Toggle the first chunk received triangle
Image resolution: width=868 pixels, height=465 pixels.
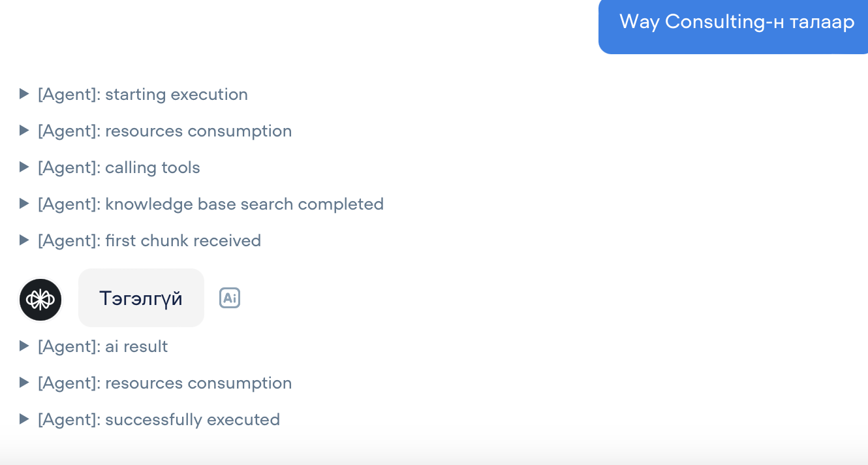pyautogui.click(x=25, y=240)
